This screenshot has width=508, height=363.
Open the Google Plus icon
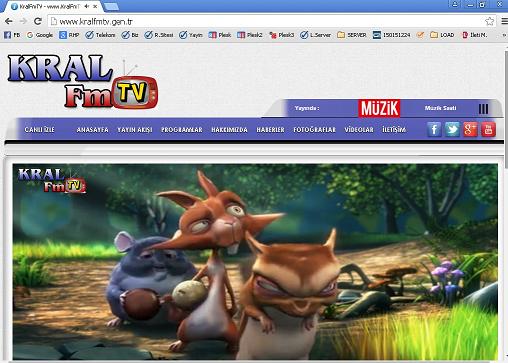(470, 130)
